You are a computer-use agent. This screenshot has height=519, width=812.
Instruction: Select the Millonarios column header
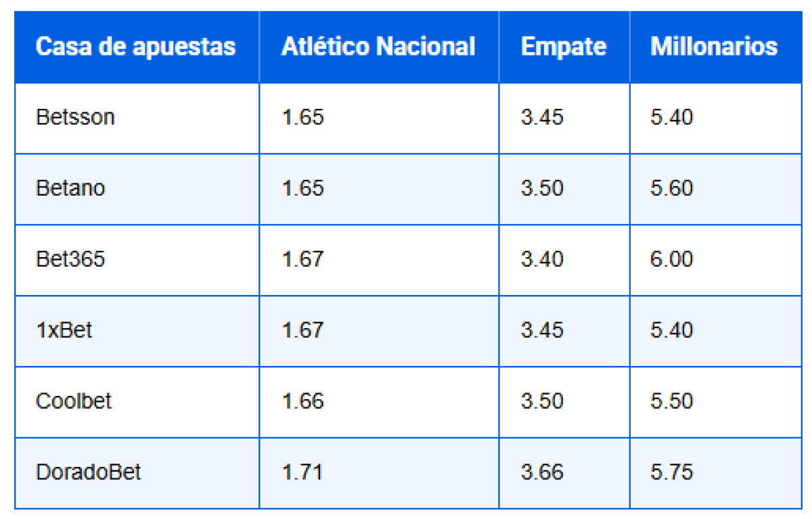point(714,47)
